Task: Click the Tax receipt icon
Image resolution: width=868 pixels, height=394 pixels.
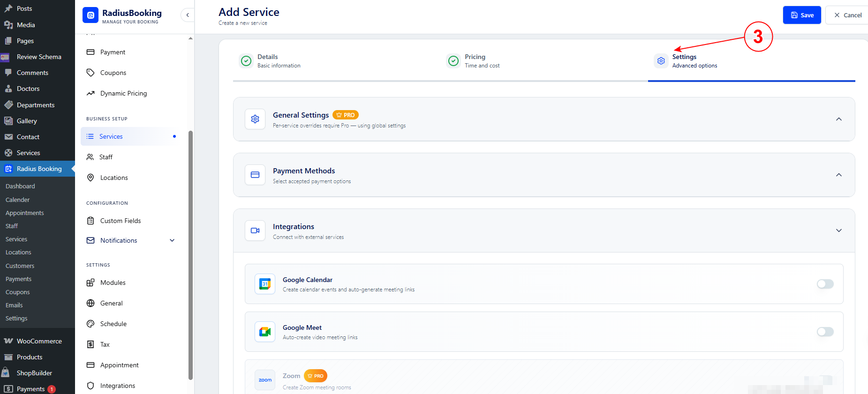Action: [x=91, y=344]
